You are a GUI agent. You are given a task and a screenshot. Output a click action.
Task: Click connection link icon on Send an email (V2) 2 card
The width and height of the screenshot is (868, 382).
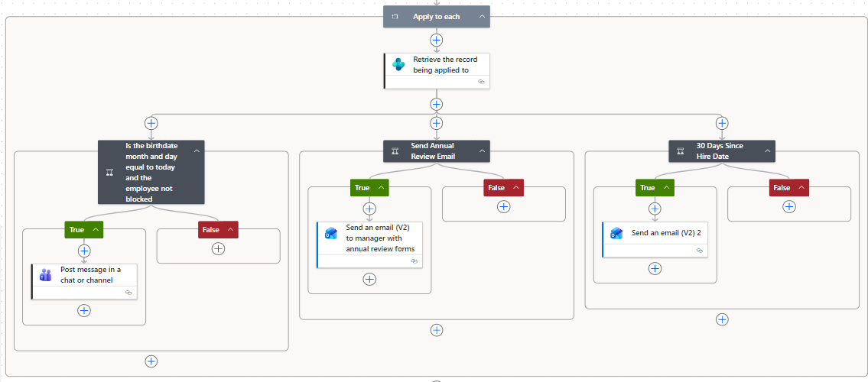point(700,251)
